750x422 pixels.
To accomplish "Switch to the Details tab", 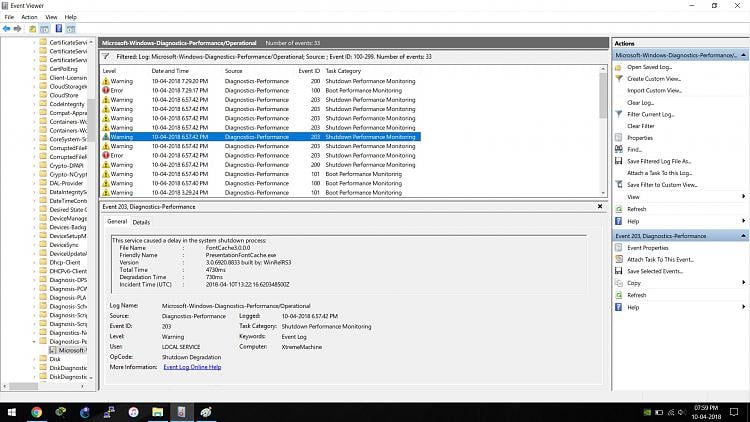I will tap(141, 222).
